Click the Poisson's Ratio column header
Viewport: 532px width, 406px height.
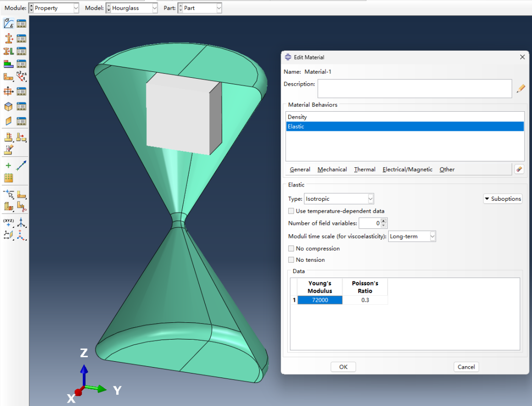[x=365, y=287]
